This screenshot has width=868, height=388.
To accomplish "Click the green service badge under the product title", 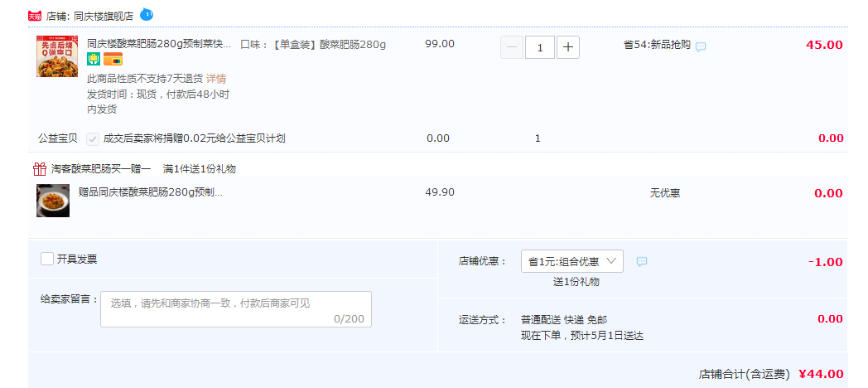I will point(94,59).
